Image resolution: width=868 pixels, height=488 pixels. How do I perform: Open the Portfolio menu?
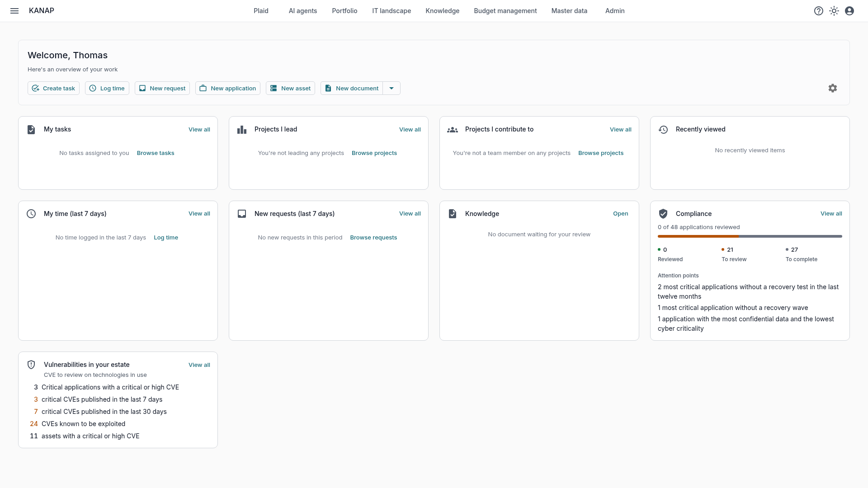pyautogui.click(x=344, y=11)
